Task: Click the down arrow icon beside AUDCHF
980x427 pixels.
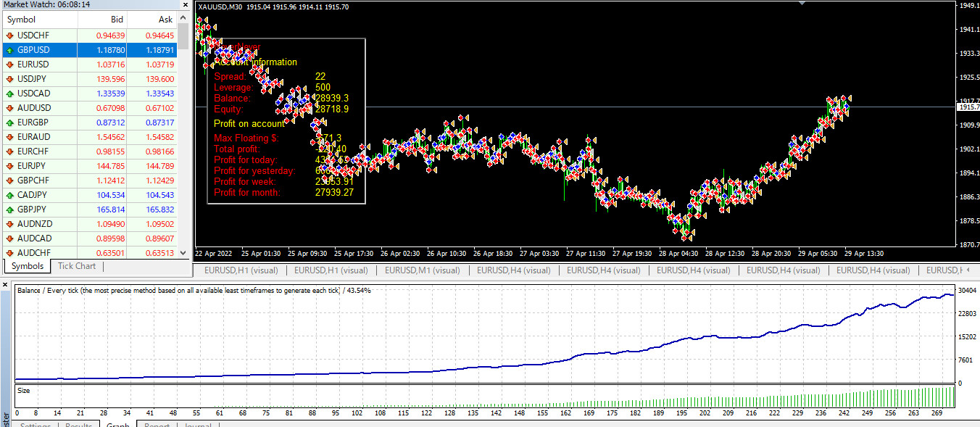Action: tap(10, 253)
